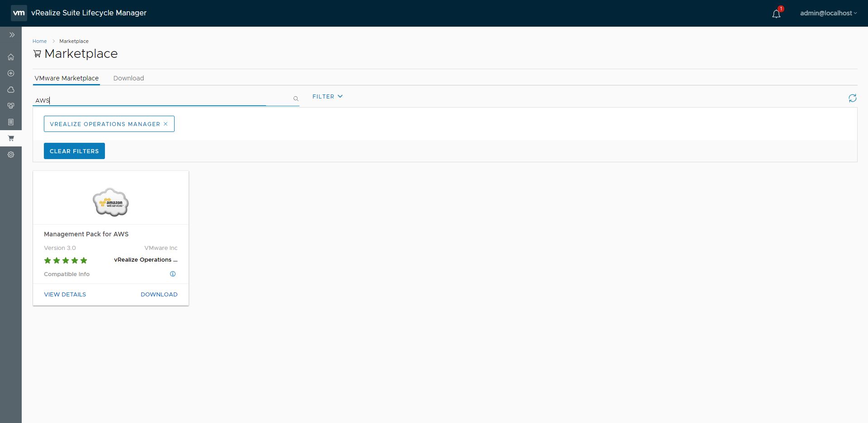Click the CLEAR FILTERS button
Image resolution: width=868 pixels, height=423 pixels.
pos(74,151)
